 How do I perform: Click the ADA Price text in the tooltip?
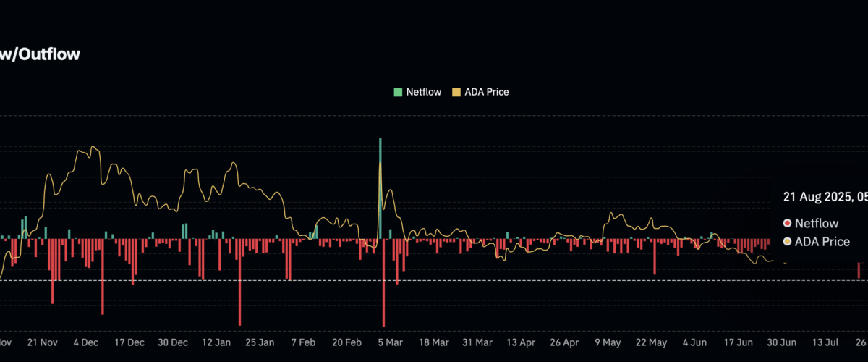click(x=822, y=242)
